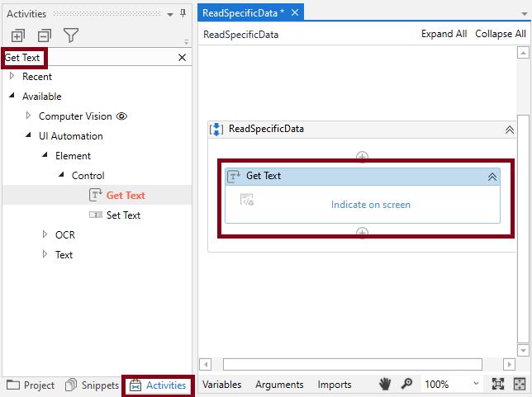Collapse the UI Automation tree node

pos(28,135)
